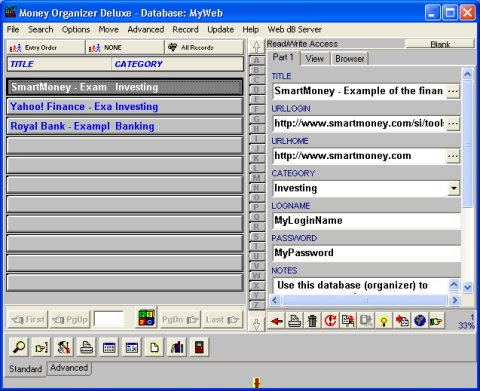The image size is (480, 391).
Task: Open the bookshelf organizers icon
Action: pyautogui.click(x=177, y=347)
